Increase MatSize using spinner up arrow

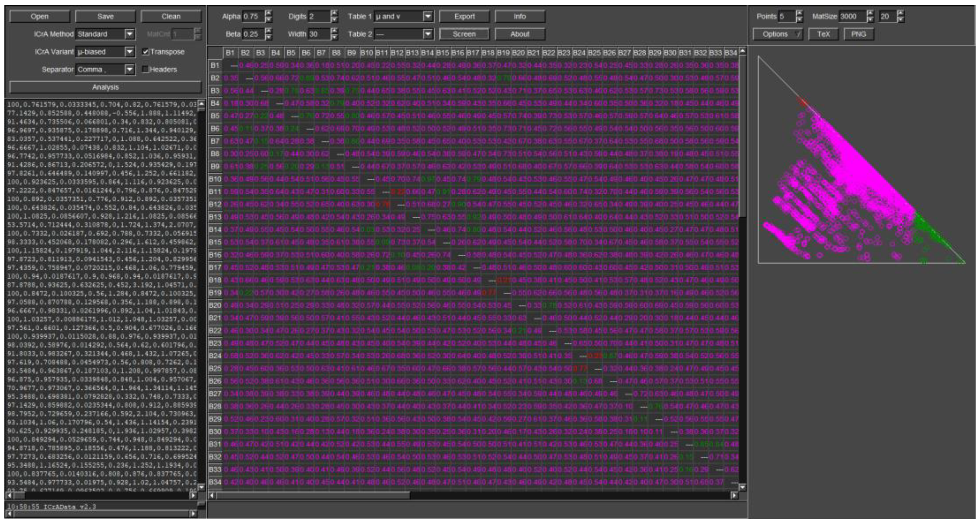coord(870,13)
